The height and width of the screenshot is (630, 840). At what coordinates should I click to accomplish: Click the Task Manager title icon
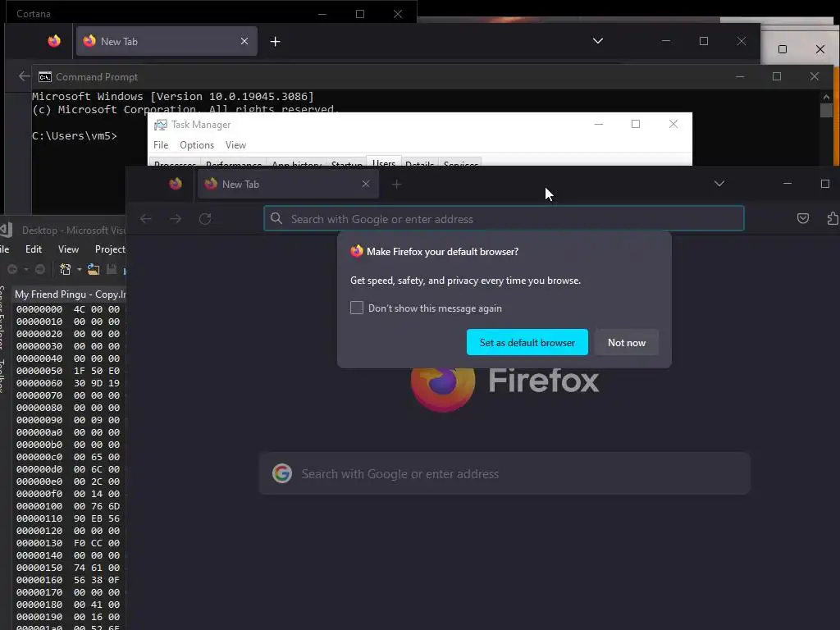point(161,125)
